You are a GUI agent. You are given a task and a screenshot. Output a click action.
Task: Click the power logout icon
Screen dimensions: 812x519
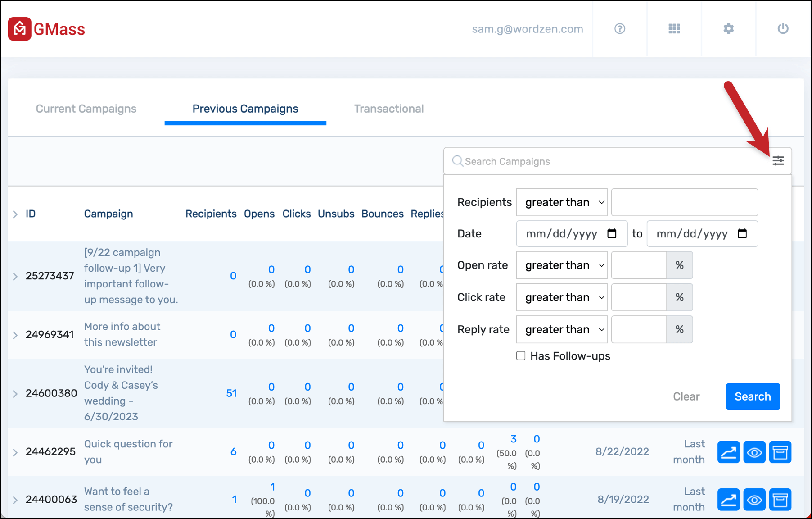783,29
